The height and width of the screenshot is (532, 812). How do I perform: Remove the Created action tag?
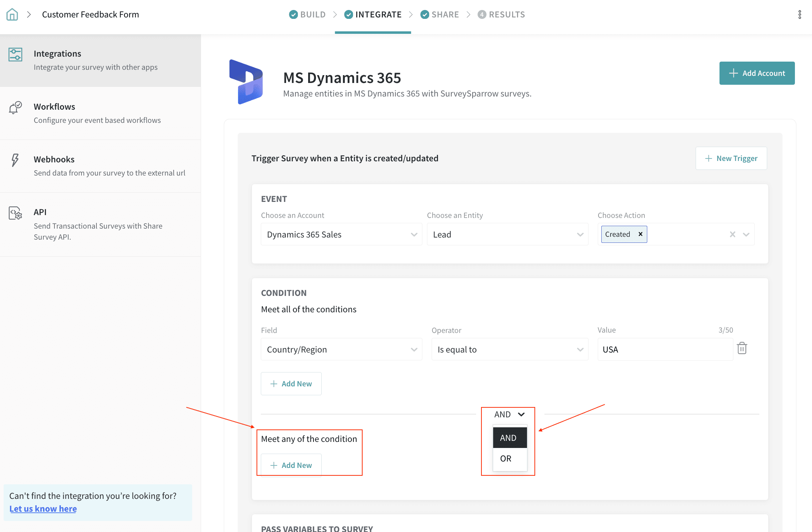click(640, 234)
